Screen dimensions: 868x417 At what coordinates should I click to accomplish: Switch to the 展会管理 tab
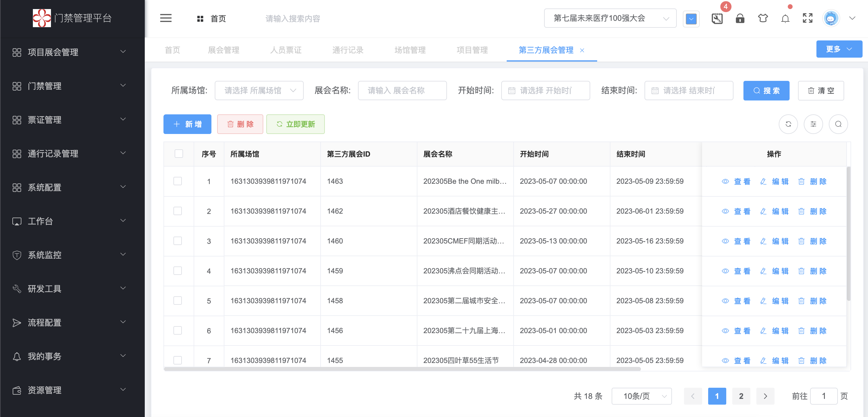click(224, 50)
